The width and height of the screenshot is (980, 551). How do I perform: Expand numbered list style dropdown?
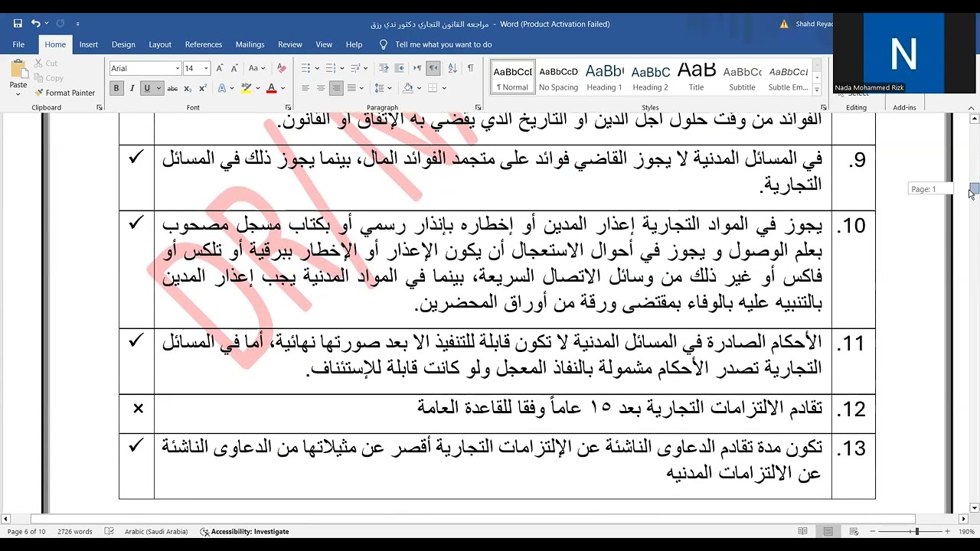pyautogui.click(x=341, y=68)
